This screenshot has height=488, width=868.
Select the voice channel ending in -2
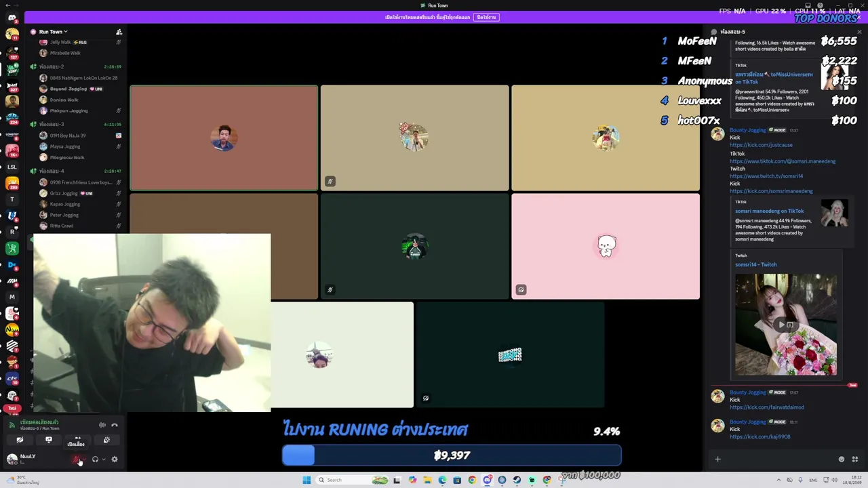[x=52, y=66]
